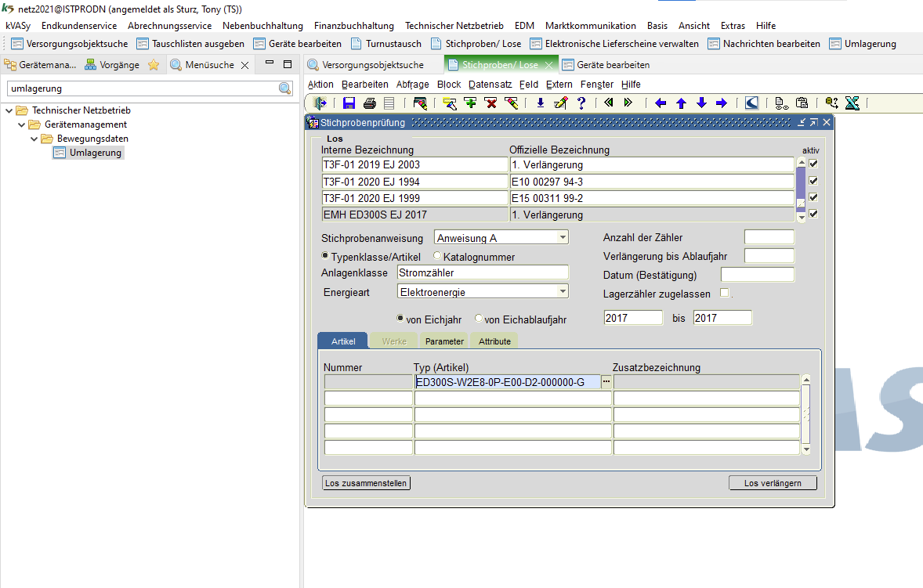Click the printer icon in toolbar
Viewport: 923px width, 588px height.
(x=370, y=103)
